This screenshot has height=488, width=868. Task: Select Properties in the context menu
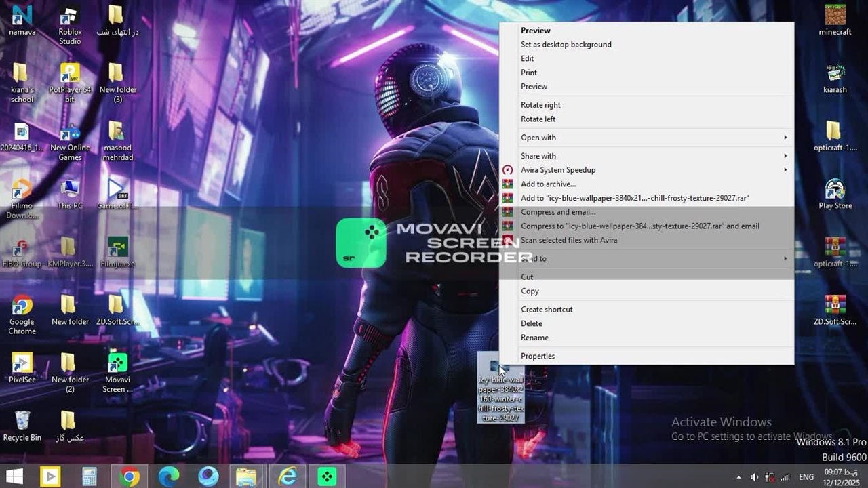tap(538, 356)
